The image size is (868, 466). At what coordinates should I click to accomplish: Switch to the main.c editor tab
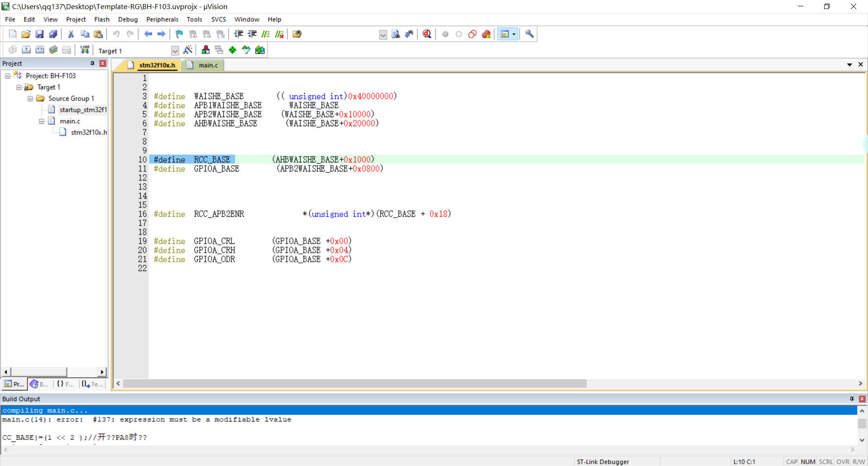pyautogui.click(x=208, y=65)
